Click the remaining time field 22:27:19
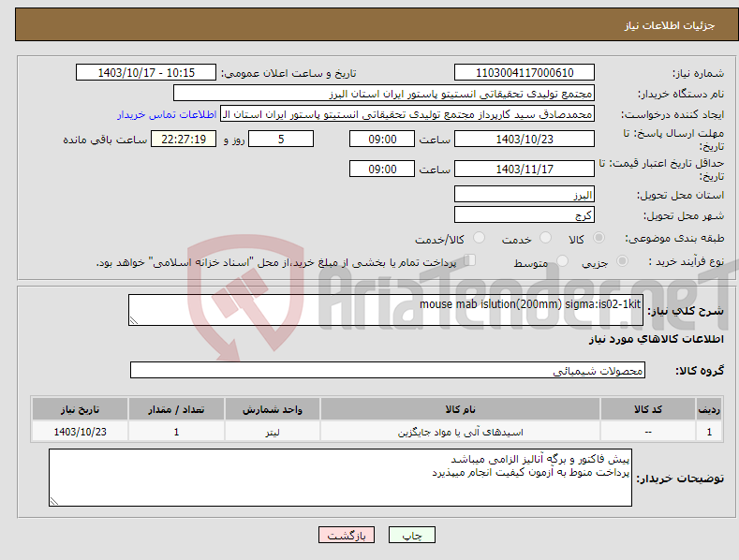Image resolution: width=739 pixels, height=560 pixels. pos(184,139)
